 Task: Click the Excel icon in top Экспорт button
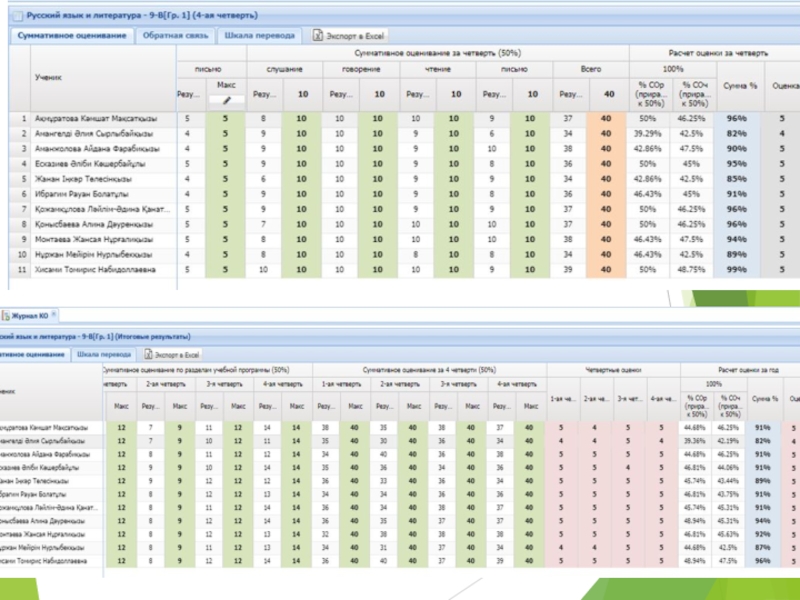coord(318,35)
